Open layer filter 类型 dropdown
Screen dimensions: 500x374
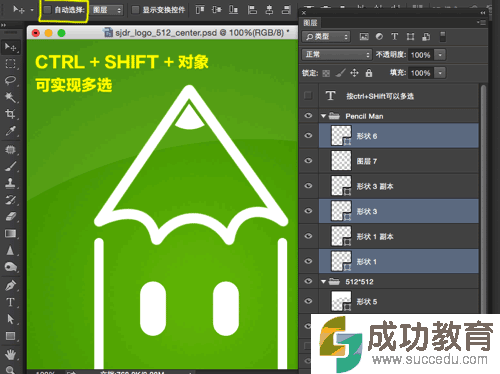pyautogui.click(x=326, y=37)
